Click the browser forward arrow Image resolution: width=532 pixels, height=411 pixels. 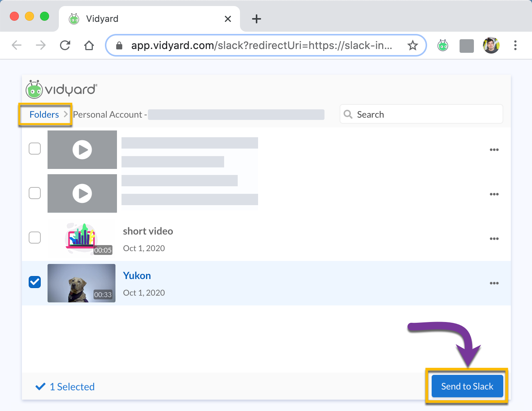coord(41,46)
